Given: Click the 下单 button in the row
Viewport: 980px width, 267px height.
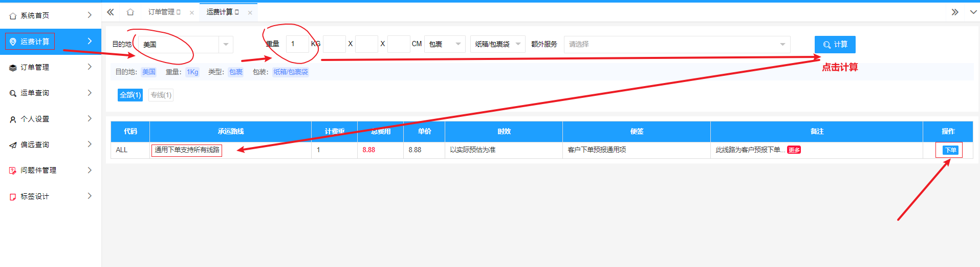Looking at the screenshot, I should pos(950,150).
